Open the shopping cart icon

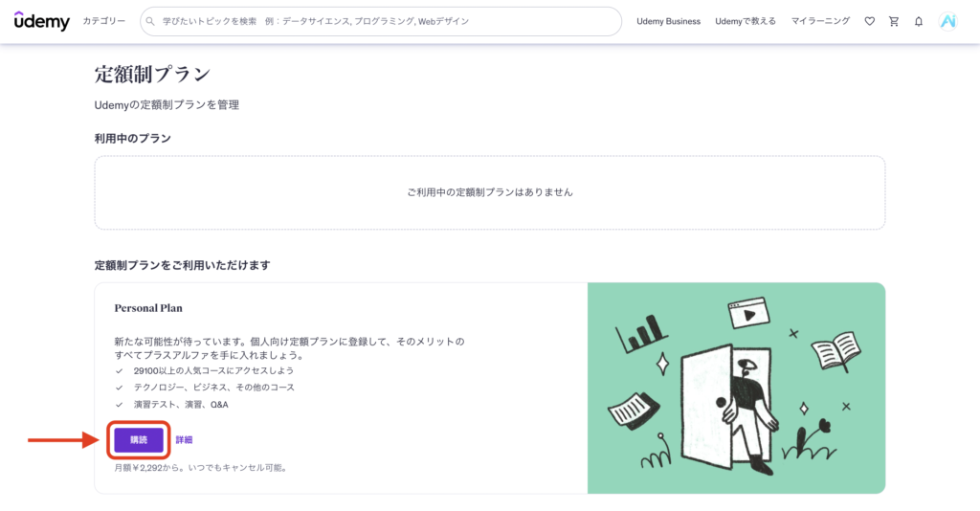click(x=894, y=21)
